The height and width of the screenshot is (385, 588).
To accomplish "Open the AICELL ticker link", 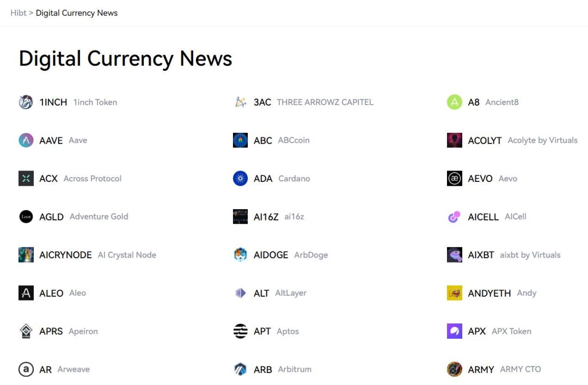I will pyautogui.click(x=483, y=217).
